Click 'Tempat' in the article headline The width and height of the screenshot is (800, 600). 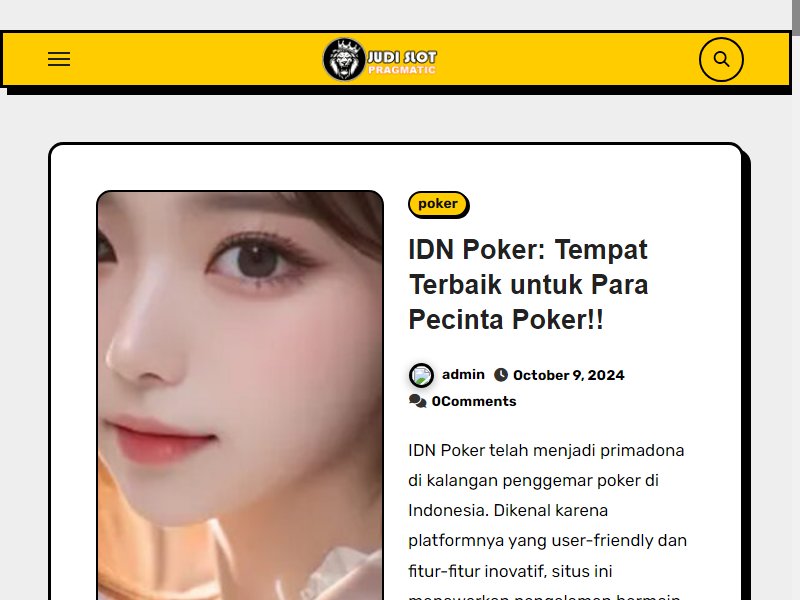coord(601,250)
